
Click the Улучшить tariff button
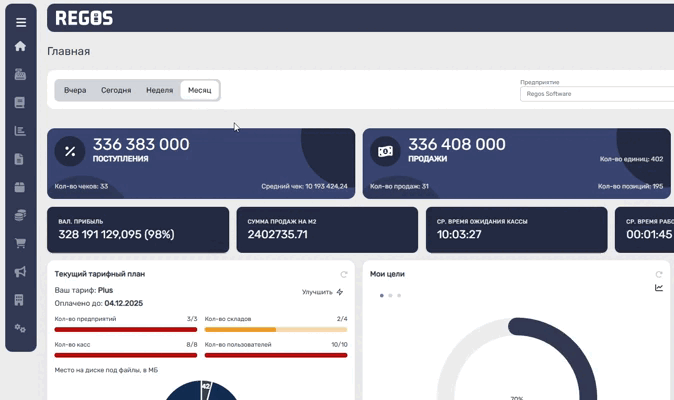pyautogui.click(x=322, y=292)
